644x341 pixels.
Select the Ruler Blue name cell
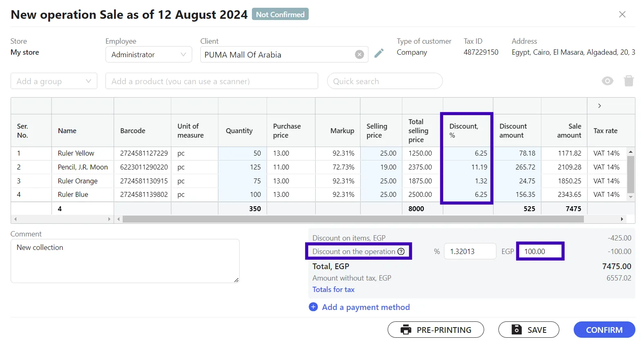83,194
